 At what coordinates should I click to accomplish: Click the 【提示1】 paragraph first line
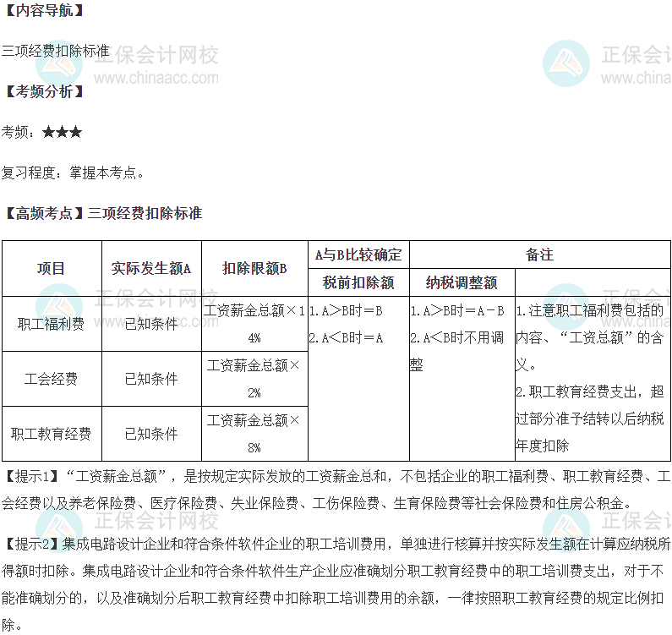click(336, 476)
